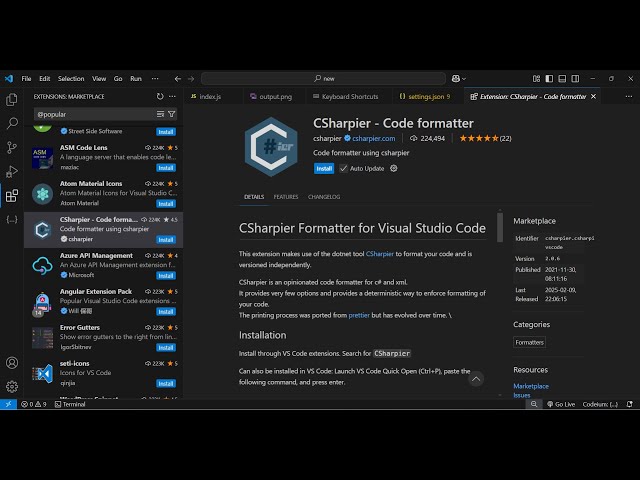This screenshot has width=640, height=480.
Task: Open Source Control view
Action: (12, 147)
